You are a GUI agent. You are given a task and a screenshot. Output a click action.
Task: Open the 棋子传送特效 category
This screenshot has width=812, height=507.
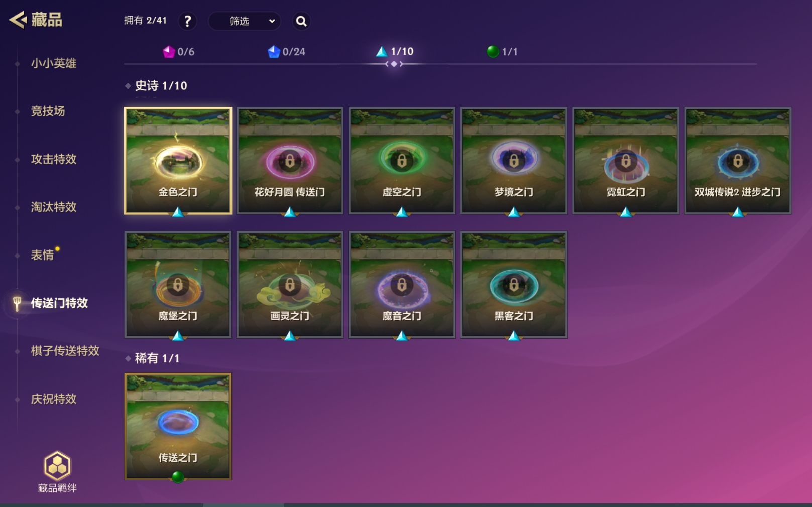tap(65, 351)
